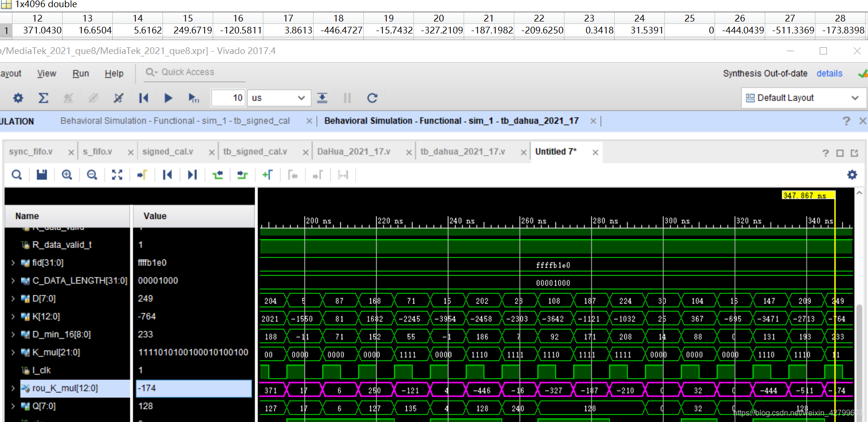This screenshot has height=422, width=868.
Task: Run simulation for specified time
Action: [x=194, y=98]
